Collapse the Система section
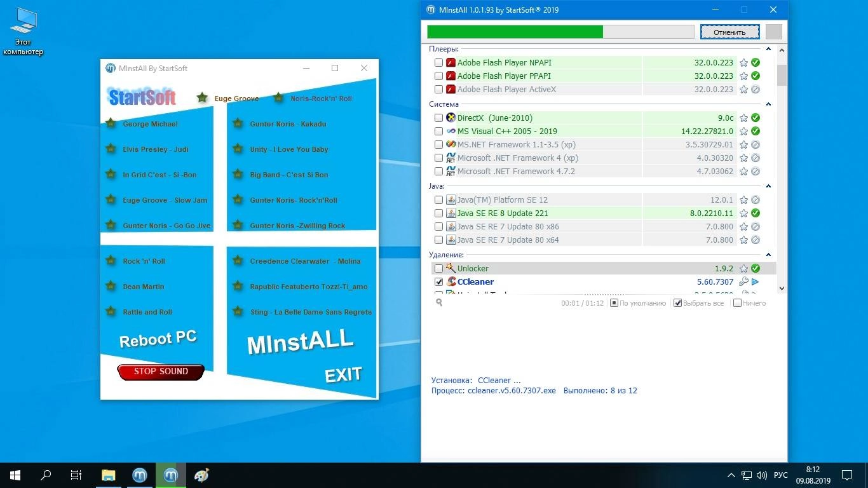 tap(768, 104)
